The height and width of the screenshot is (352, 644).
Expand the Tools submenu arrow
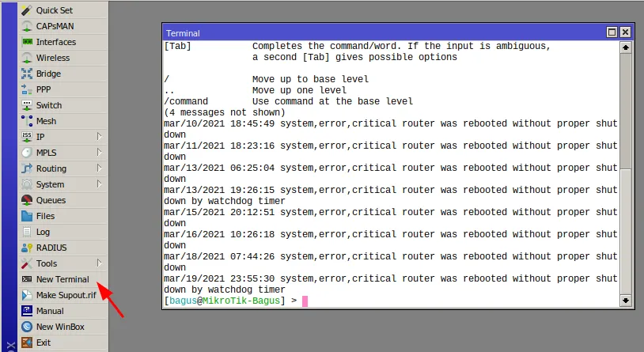[x=99, y=263]
